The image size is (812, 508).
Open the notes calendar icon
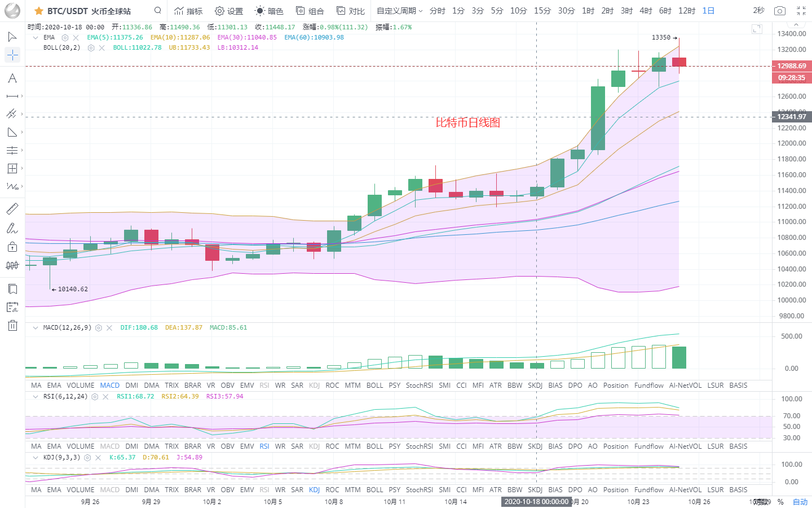(x=12, y=307)
